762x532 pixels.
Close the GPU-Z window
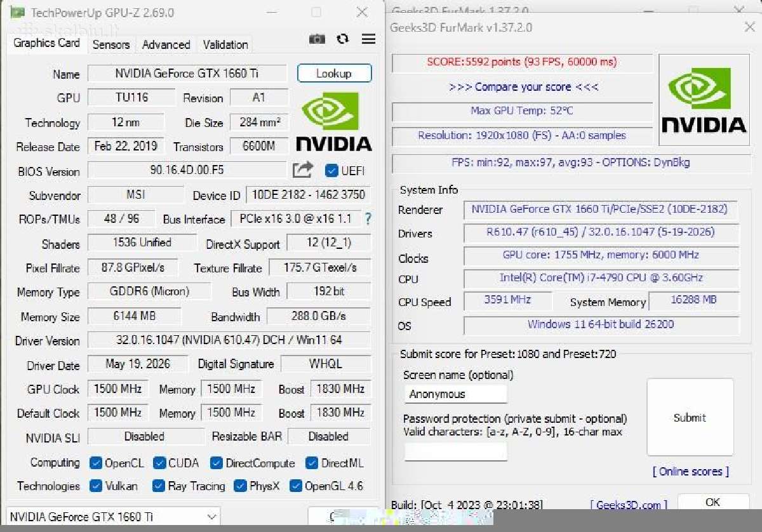(x=362, y=12)
